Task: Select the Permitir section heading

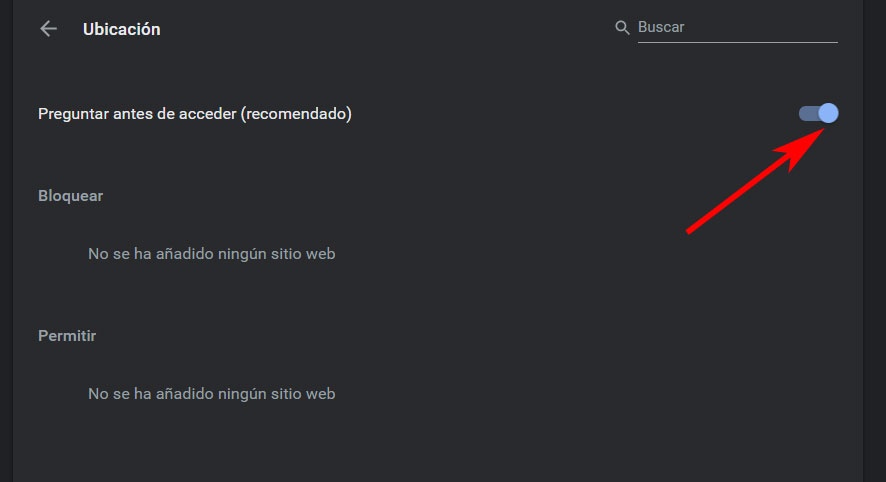Action: click(67, 336)
